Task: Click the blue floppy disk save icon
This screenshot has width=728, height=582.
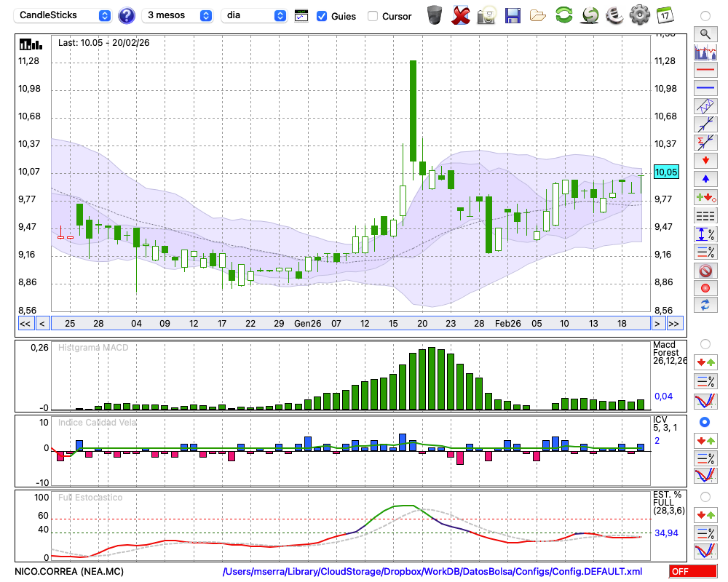Action: tap(513, 15)
